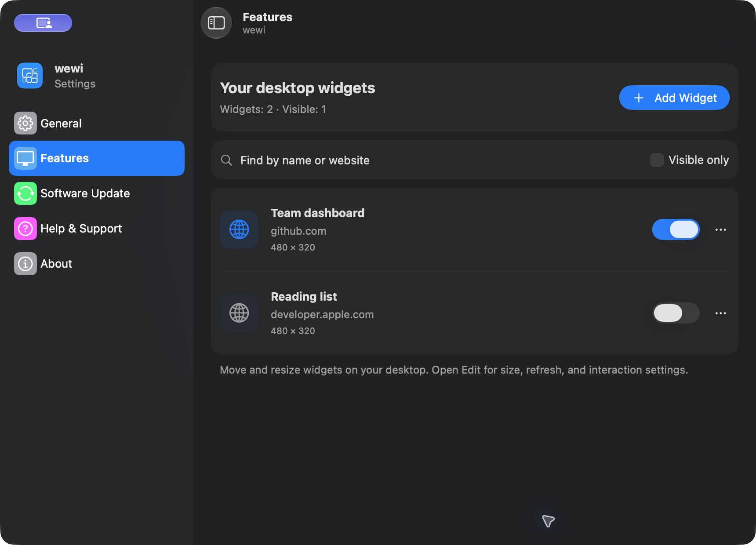Enable the Reading list widget switch

[x=676, y=313]
